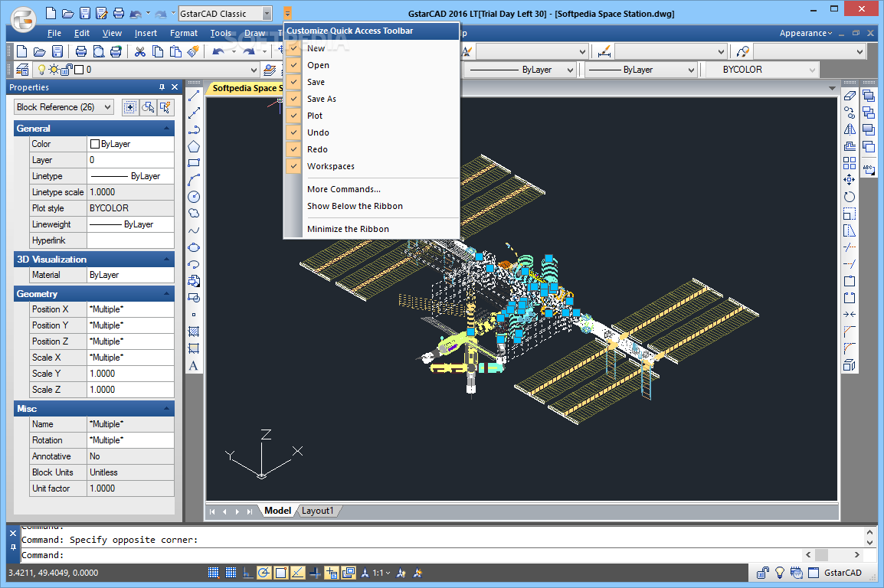Close the Properties panel
Viewport: 884px width, 588px height.
(x=175, y=87)
